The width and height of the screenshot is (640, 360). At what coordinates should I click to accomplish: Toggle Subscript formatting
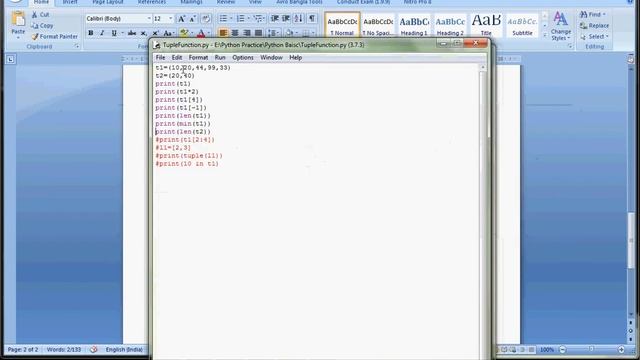(x=143, y=33)
